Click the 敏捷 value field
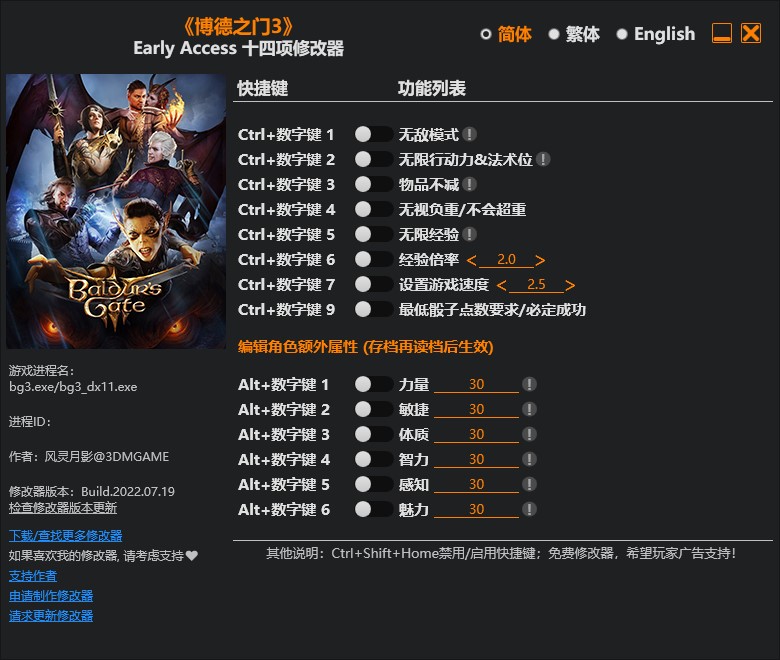This screenshot has width=780, height=660. point(476,409)
